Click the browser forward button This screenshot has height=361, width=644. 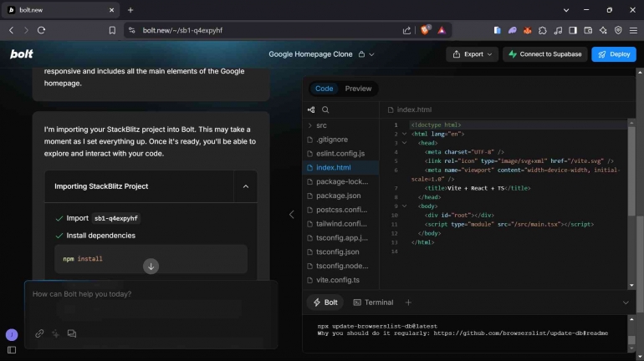[x=26, y=30]
